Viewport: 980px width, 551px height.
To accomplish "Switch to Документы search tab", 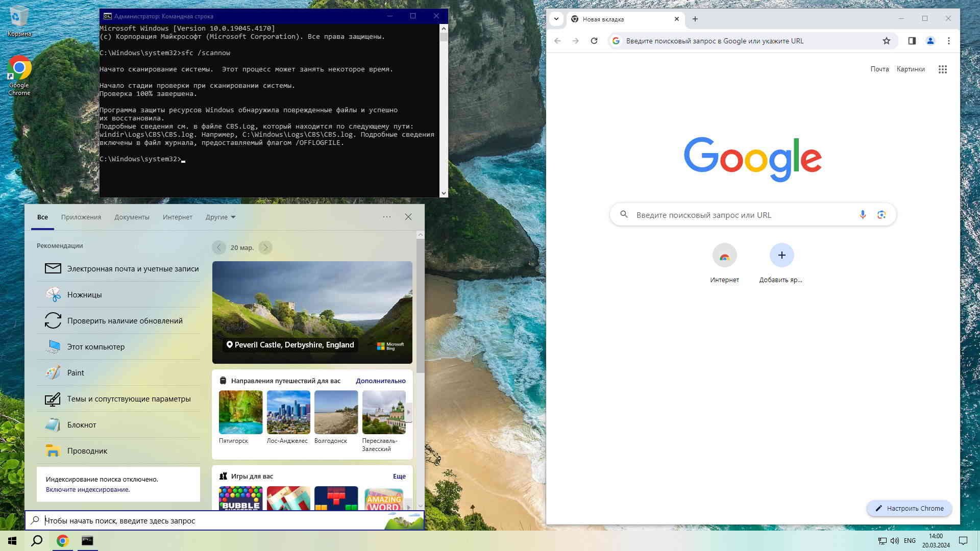I will click(x=132, y=217).
